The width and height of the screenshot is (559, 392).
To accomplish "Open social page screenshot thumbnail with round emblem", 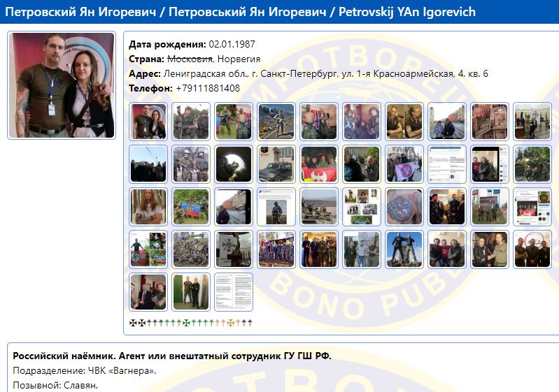I will (532, 207).
